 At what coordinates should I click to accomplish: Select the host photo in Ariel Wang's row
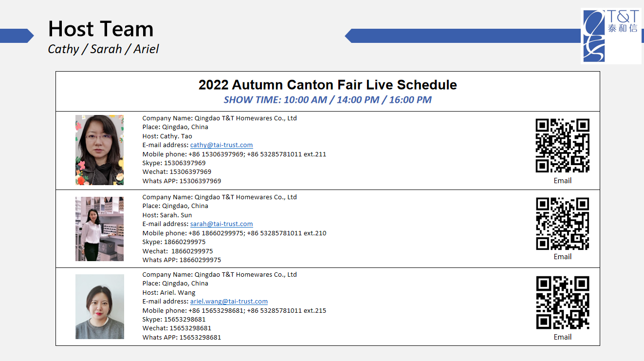tap(99, 306)
